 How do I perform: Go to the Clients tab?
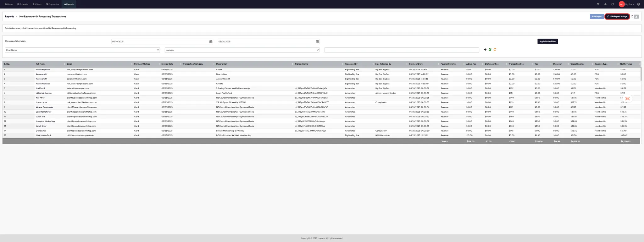click(x=37, y=4)
